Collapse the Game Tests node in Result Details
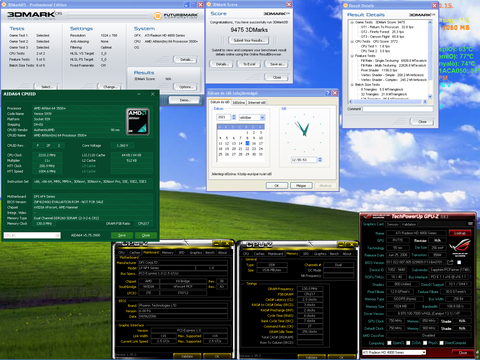 coord(352,22)
